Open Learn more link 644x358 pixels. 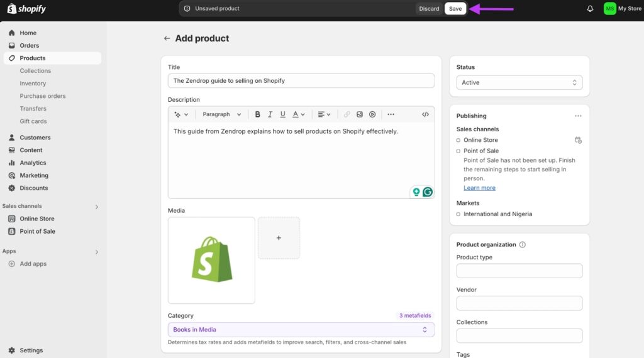click(x=479, y=188)
